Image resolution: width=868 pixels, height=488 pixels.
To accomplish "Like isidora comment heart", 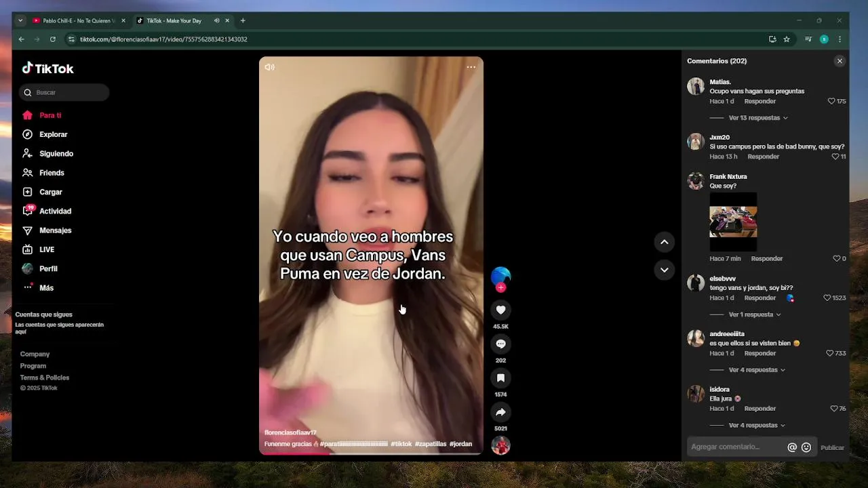I will coord(834,409).
